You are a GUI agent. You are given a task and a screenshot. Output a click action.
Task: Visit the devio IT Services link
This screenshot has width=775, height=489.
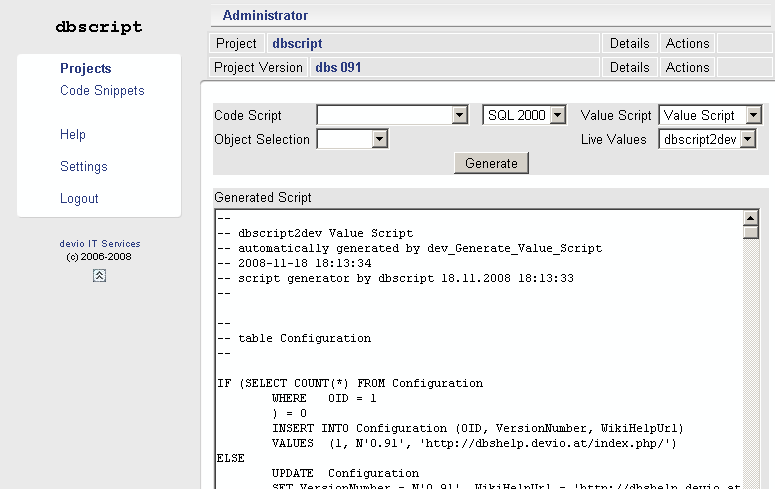100,244
